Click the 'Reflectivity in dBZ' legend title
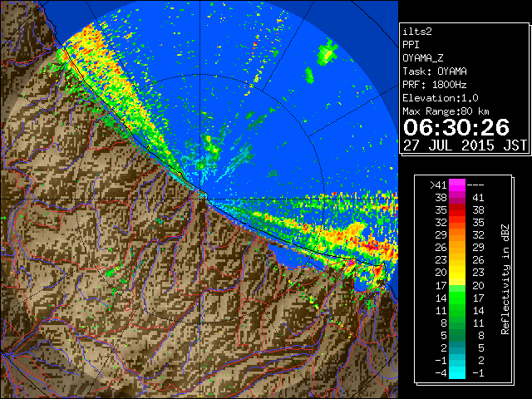Viewport: 532px width, 399px height. [x=505, y=279]
